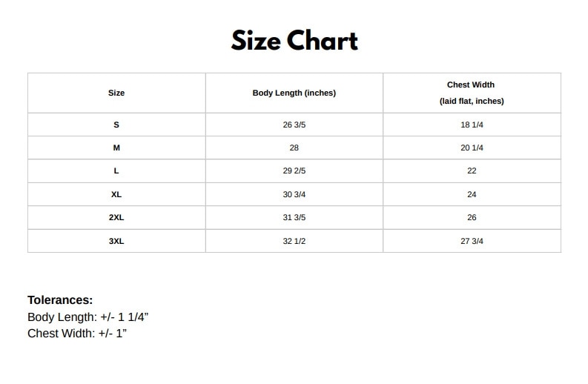This screenshot has height=384, width=588.
Task: Select the Chest Width tolerance line
Action: (x=77, y=333)
